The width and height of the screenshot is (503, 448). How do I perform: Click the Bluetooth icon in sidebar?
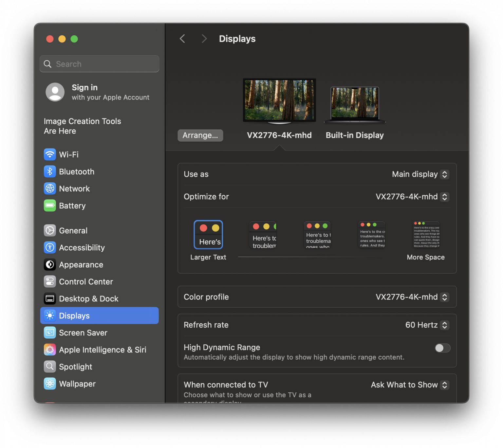click(50, 171)
